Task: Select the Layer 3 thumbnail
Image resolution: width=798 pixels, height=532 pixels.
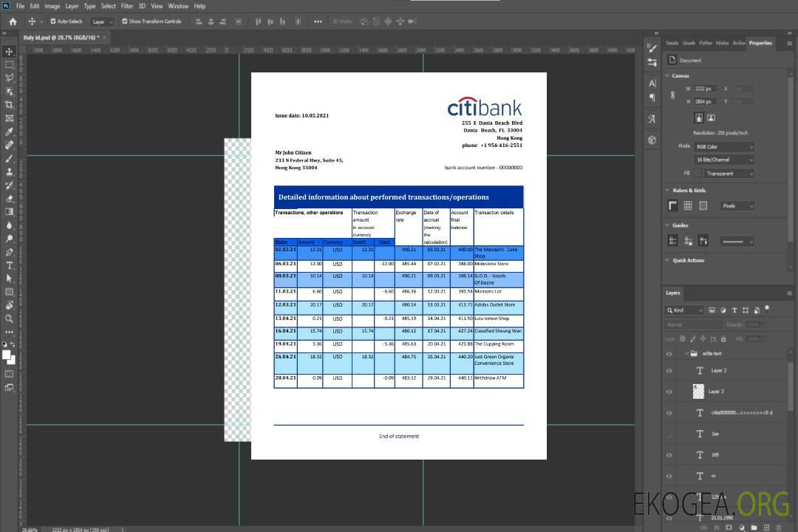Action: [x=698, y=391]
